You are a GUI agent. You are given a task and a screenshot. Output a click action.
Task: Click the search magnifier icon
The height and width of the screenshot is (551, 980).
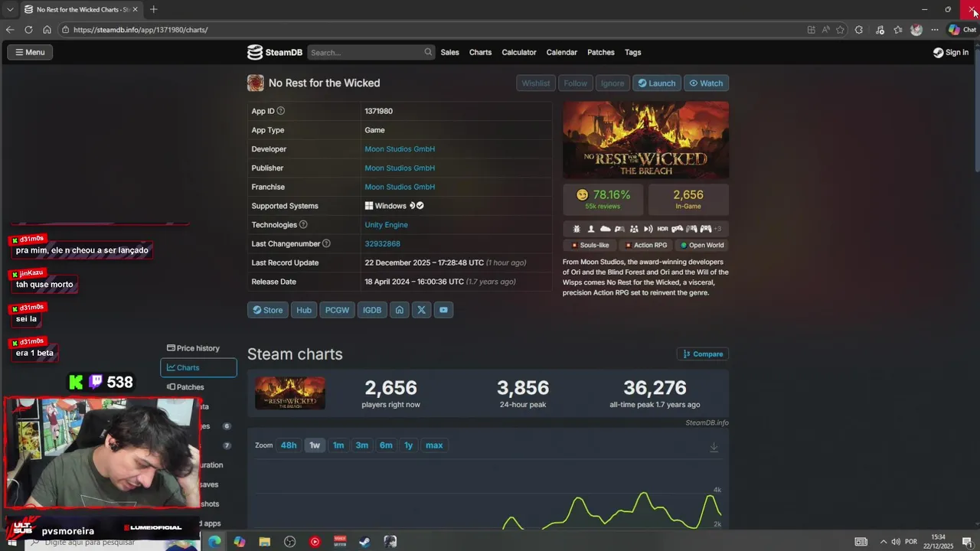click(x=428, y=52)
